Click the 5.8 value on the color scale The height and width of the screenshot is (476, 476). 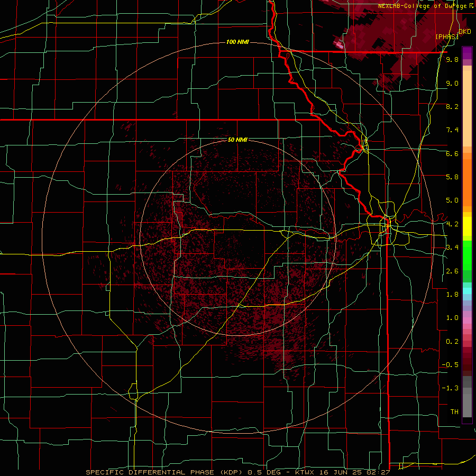[452, 177]
